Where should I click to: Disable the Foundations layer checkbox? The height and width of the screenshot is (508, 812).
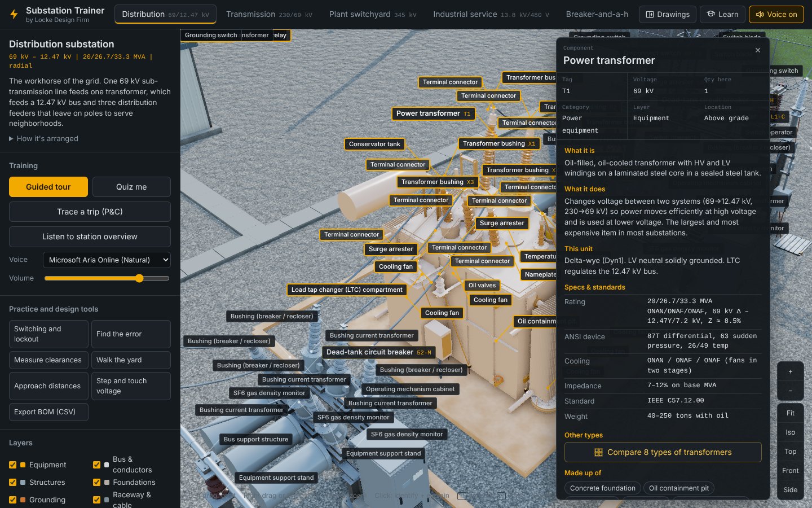click(x=96, y=483)
